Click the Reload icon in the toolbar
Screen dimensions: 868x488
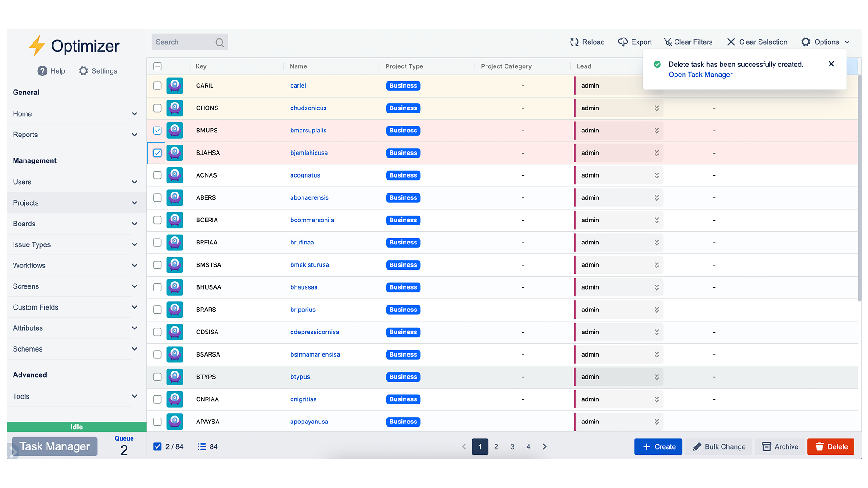pyautogui.click(x=574, y=42)
